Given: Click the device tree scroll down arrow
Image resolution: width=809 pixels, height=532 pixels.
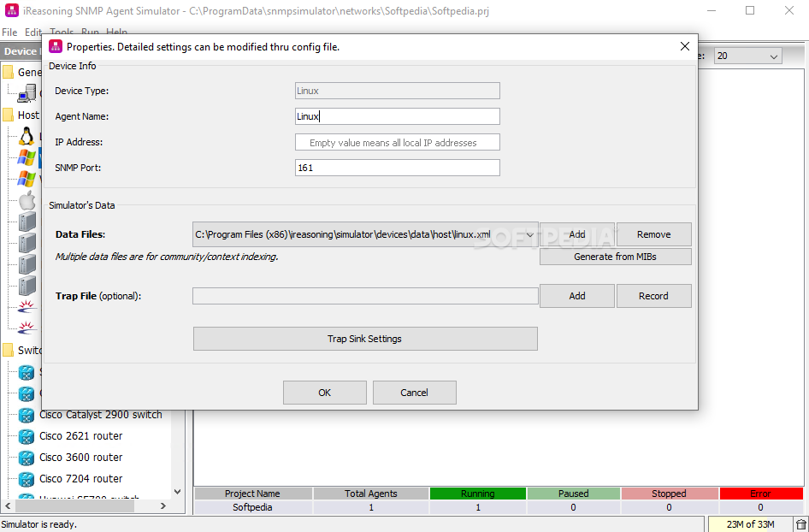Looking at the screenshot, I should [178, 492].
